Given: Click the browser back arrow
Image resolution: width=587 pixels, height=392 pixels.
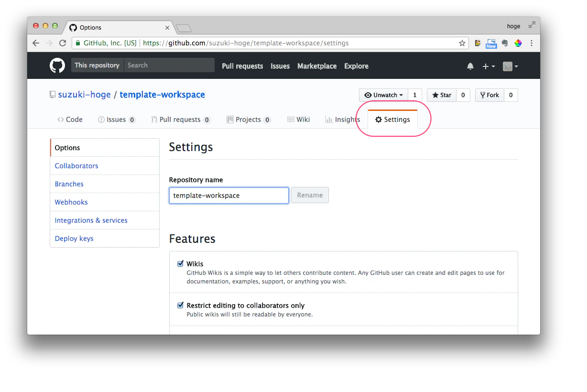Looking at the screenshot, I should point(36,43).
